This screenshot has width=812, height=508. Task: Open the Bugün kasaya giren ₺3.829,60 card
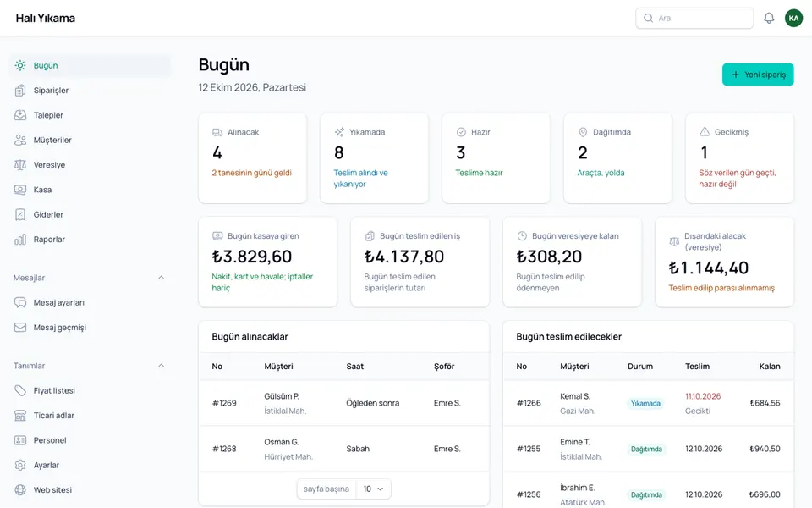tap(268, 262)
